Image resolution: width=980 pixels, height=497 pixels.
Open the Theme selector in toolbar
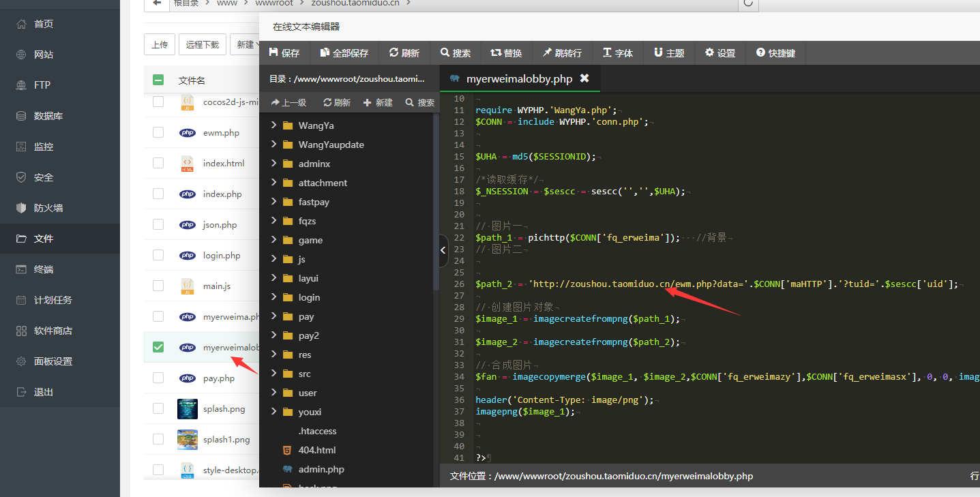tap(668, 52)
